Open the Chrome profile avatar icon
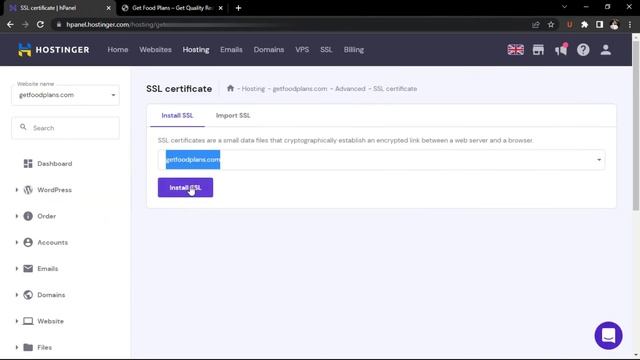The width and height of the screenshot is (640, 360). pos(614,24)
